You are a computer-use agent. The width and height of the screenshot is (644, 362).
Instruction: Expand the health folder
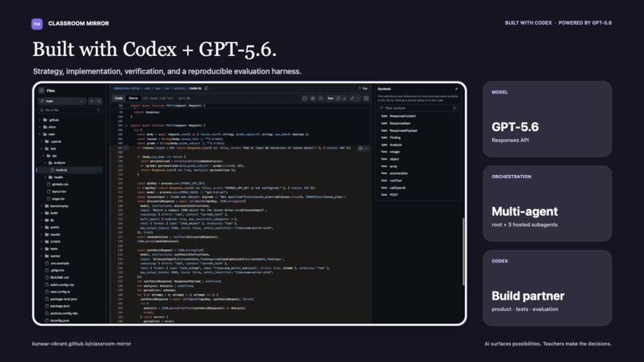pyautogui.click(x=46, y=177)
